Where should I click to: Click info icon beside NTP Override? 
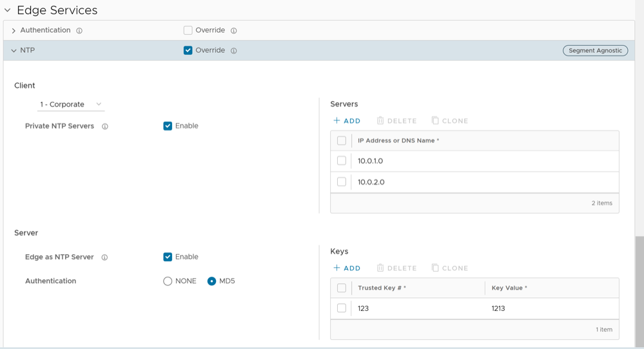[x=233, y=50]
